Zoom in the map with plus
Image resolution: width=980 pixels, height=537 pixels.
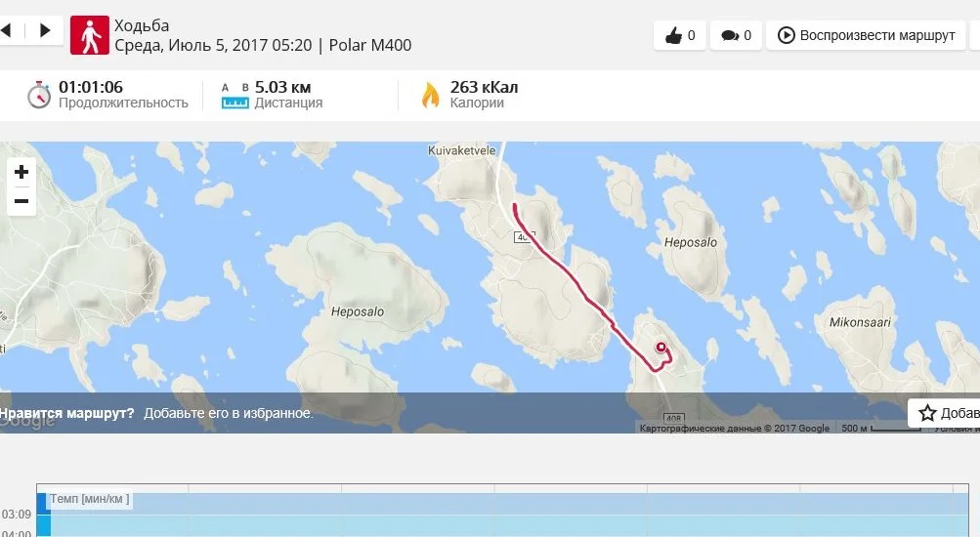(x=21, y=172)
